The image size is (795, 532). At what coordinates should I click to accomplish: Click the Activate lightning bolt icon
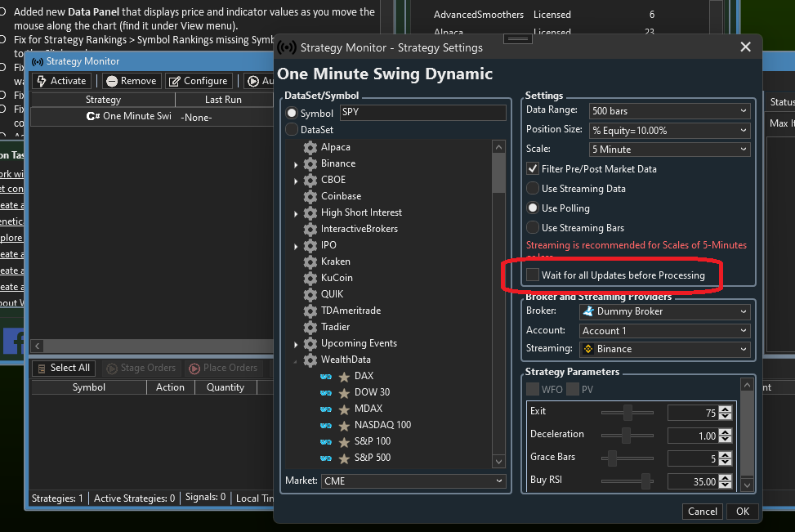(x=42, y=81)
